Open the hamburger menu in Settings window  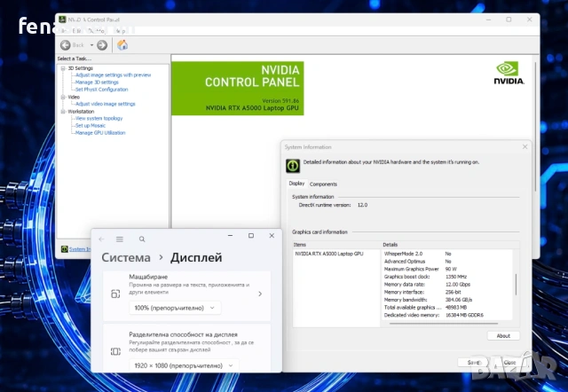pos(120,239)
